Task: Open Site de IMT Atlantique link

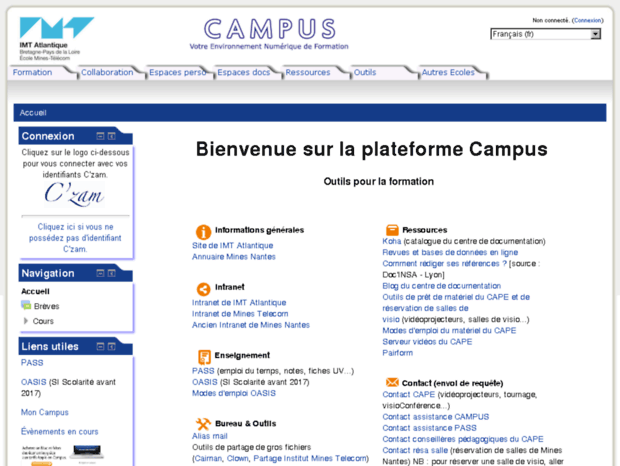Action: coord(232,245)
